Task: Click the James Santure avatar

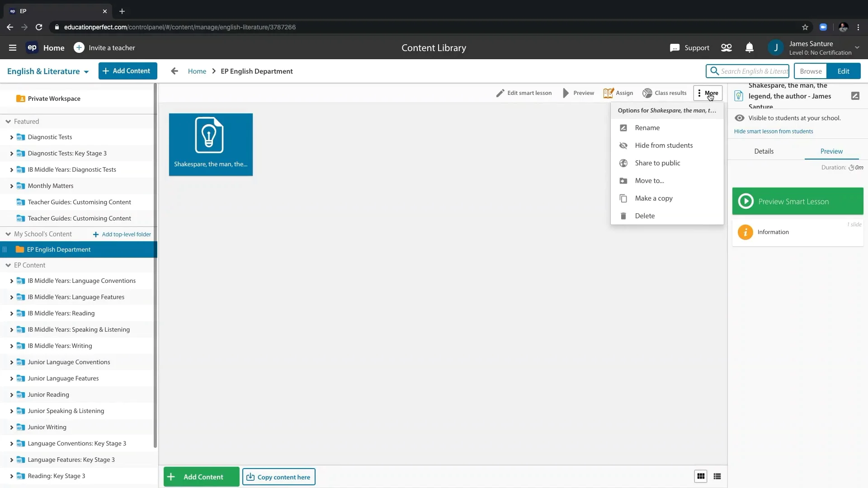Action: click(x=776, y=48)
